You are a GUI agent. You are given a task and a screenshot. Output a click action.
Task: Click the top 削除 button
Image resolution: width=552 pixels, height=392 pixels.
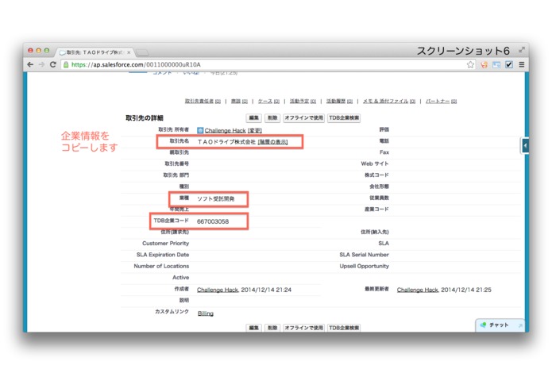click(x=272, y=117)
